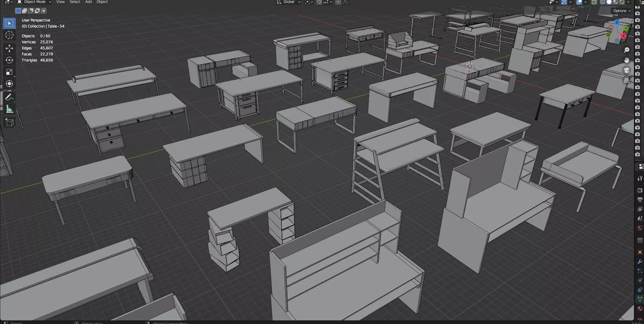Open the View Layer properties tab
Viewport: 644px width, 324px height.
point(640,209)
